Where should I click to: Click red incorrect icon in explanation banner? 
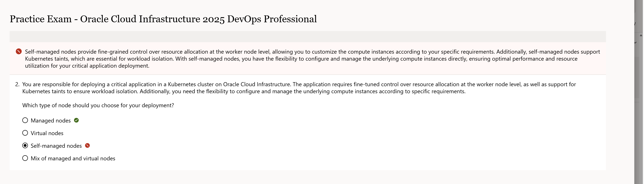click(x=19, y=52)
